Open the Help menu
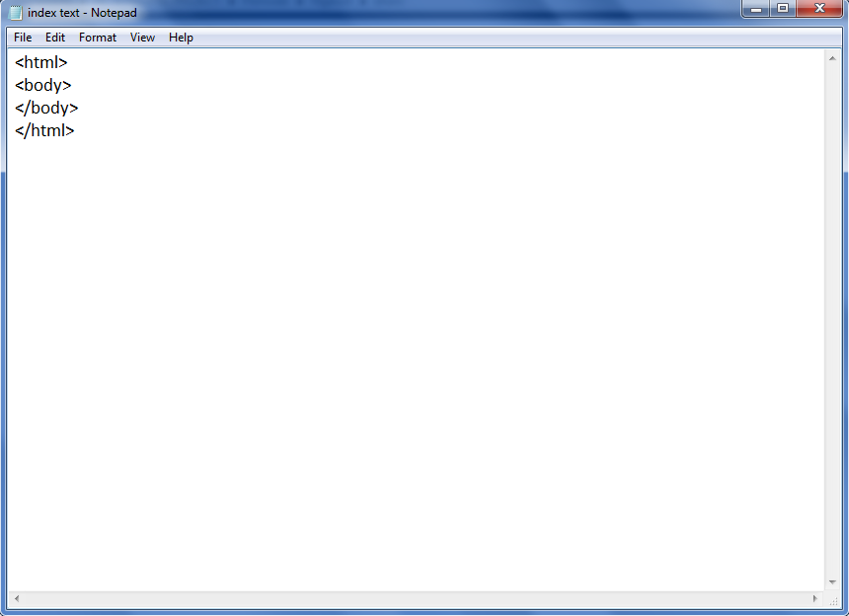Screen dimensions: 849x616 181,38
